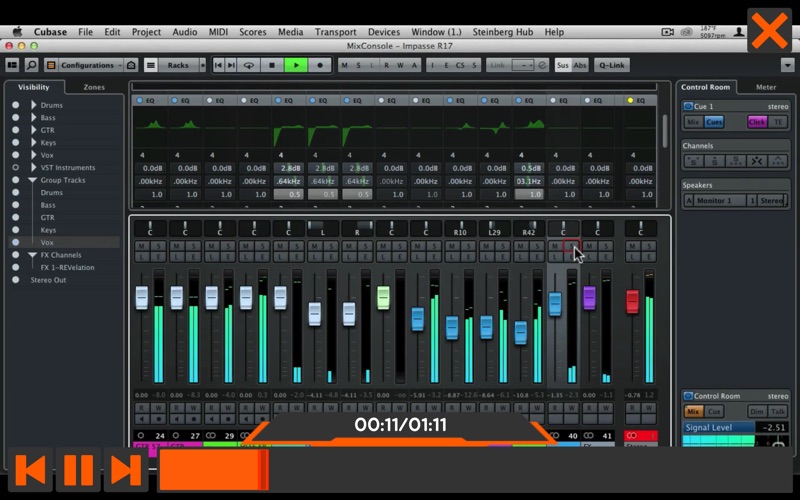Screen dimensions: 800x500
Task: Click the orange video progress bar
Action: (214, 470)
